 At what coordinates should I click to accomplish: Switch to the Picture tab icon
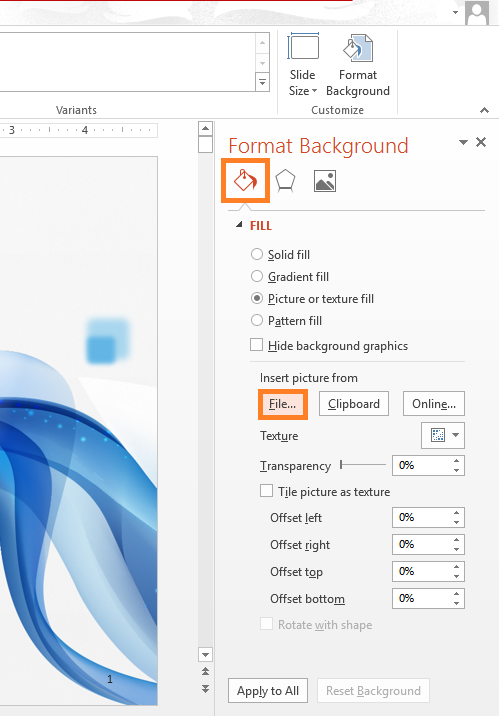(325, 181)
